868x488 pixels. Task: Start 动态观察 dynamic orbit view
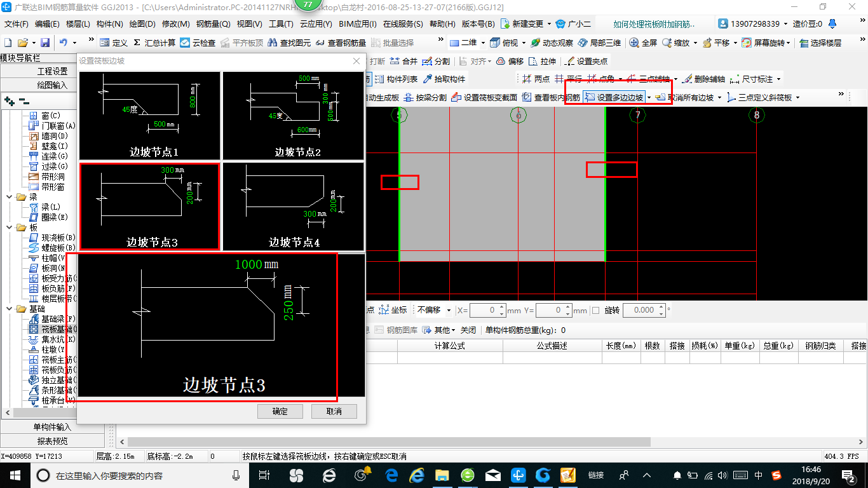click(552, 43)
